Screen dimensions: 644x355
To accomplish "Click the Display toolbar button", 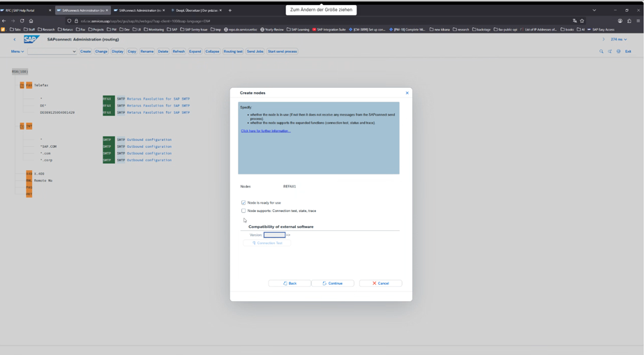I will [x=117, y=52].
